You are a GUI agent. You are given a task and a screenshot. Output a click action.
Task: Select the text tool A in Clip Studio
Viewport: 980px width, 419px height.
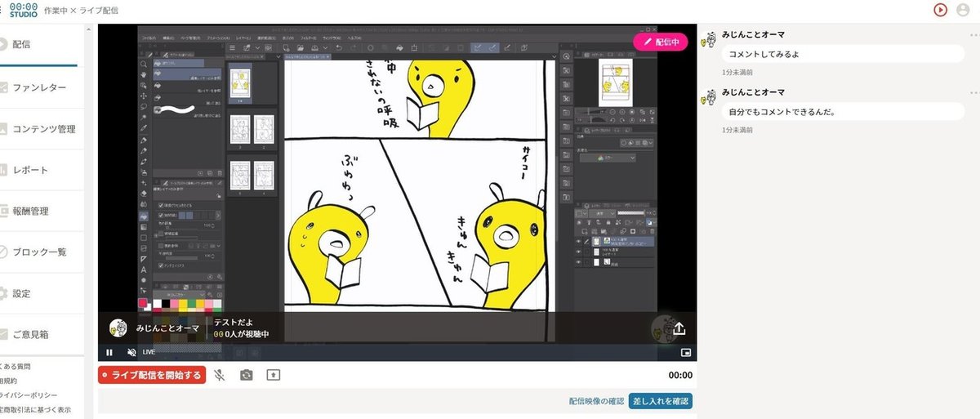pyautogui.click(x=145, y=270)
